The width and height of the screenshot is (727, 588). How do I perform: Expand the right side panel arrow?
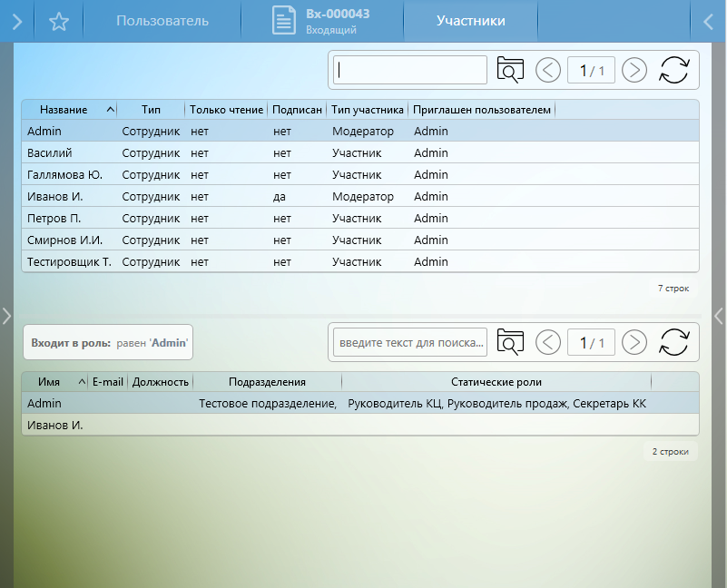click(x=719, y=316)
